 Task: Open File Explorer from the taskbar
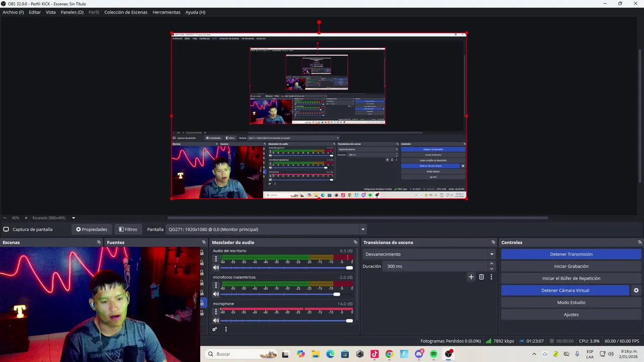(x=315, y=354)
